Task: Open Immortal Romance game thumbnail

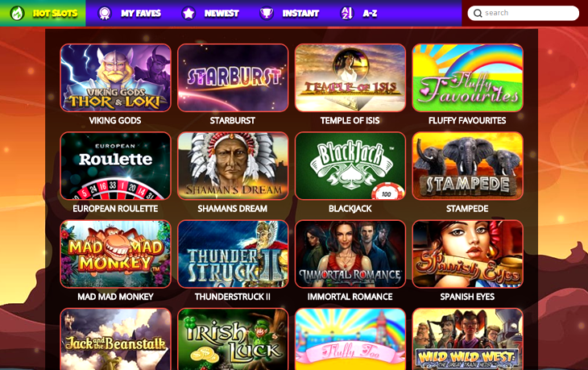Action: click(350, 254)
